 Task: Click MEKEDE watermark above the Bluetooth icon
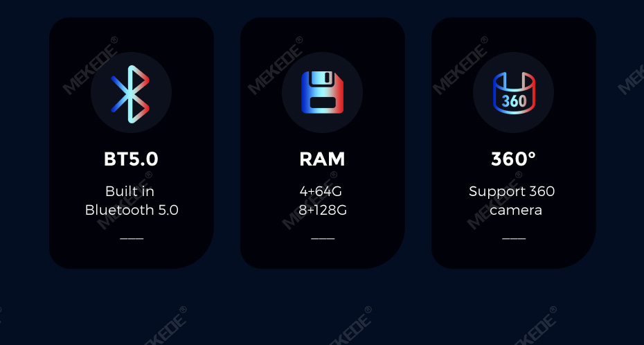click(90, 66)
